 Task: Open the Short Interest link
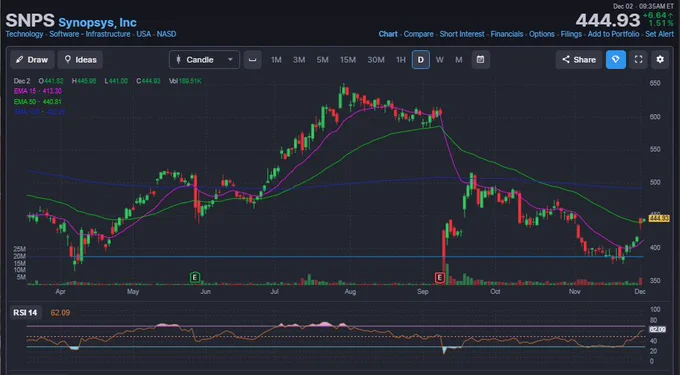[462, 34]
